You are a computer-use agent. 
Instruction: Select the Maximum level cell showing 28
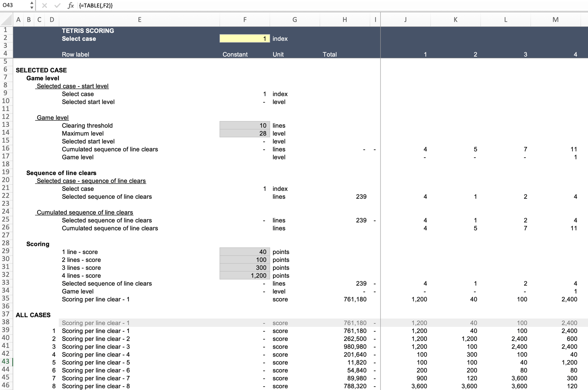244,133
